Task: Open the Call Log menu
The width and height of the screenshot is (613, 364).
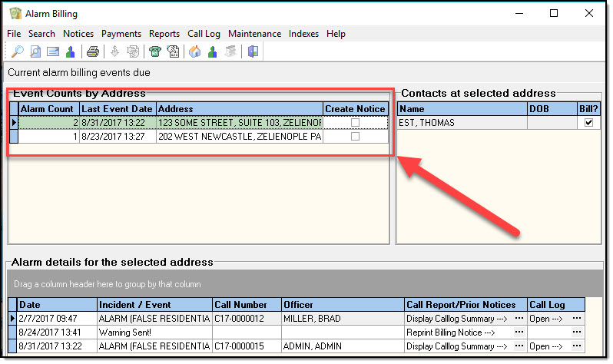Action: (204, 34)
